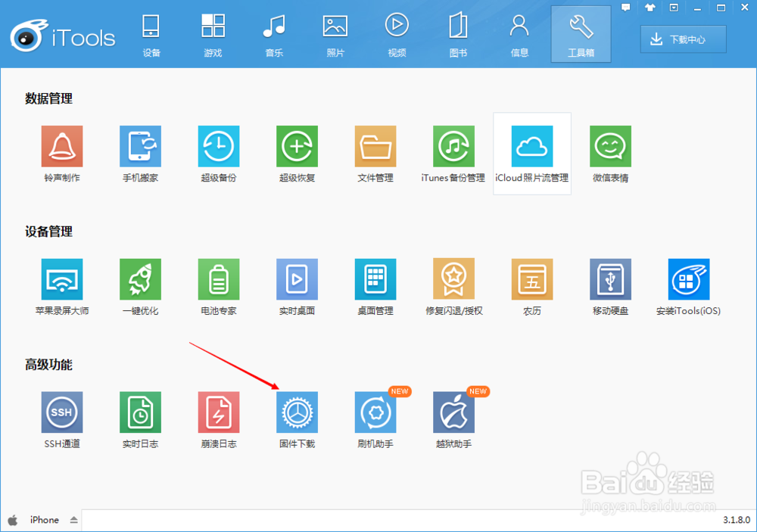757x532 pixels.
Task: Open 桌面管理 desktop manager
Action: tap(375, 279)
